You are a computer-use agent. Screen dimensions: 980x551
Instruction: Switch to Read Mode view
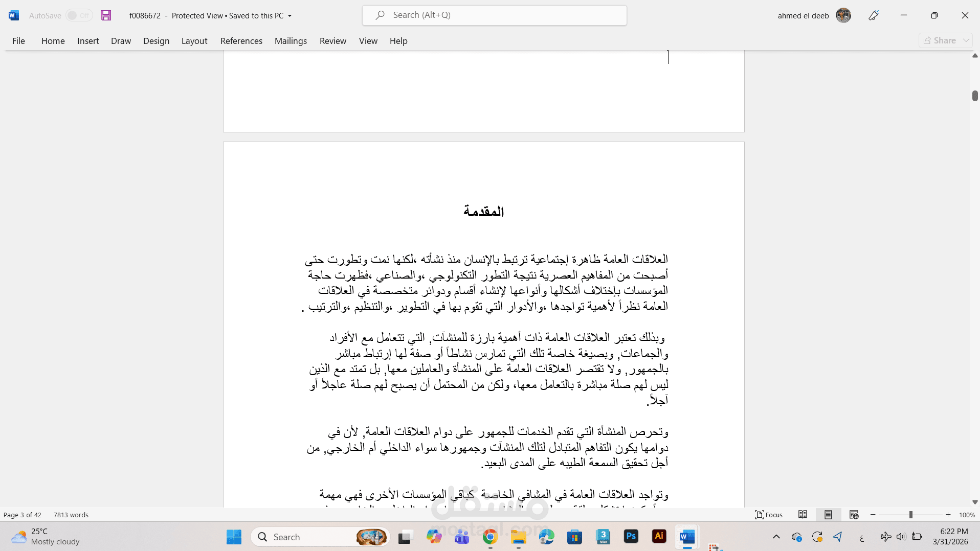pyautogui.click(x=803, y=515)
